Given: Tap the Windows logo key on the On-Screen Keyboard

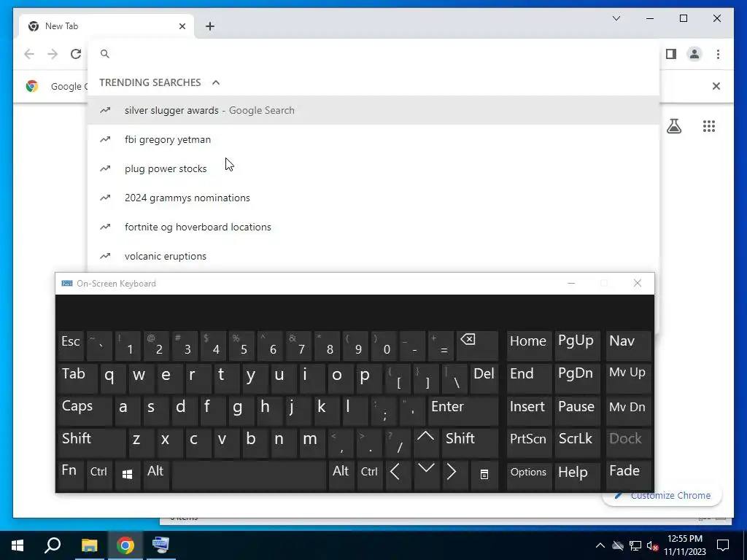Looking at the screenshot, I should (127, 475).
